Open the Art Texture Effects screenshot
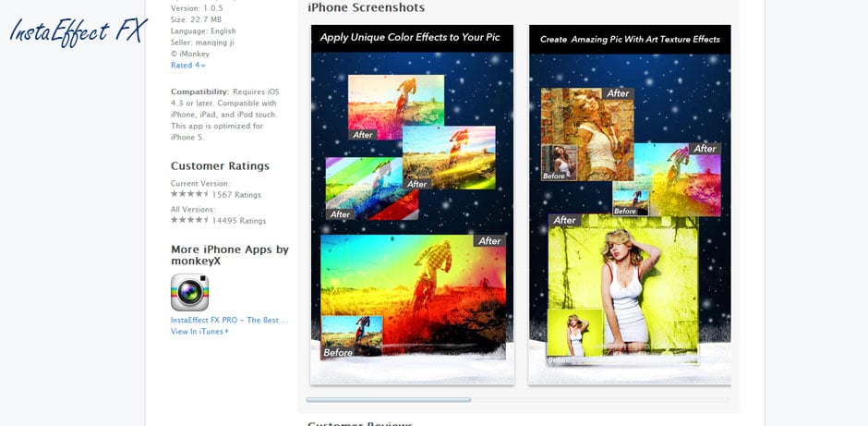 click(x=630, y=205)
